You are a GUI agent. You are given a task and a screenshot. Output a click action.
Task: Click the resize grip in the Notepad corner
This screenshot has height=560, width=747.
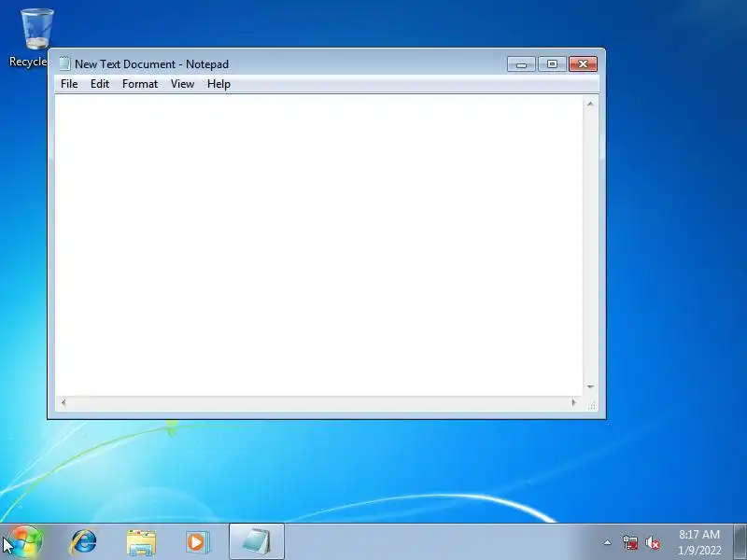tap(591, 404)
